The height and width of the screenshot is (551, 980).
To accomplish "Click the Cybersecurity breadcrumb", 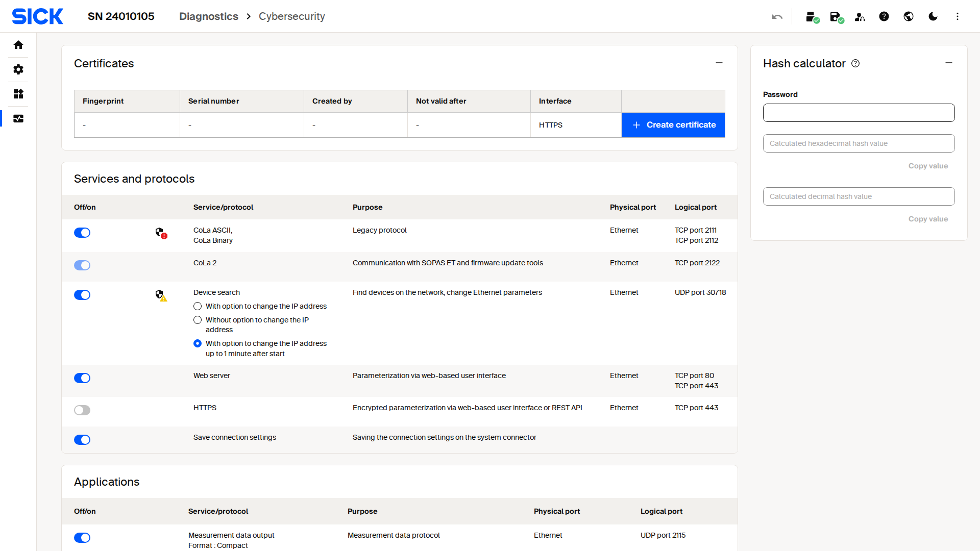I will pos(292,16).
